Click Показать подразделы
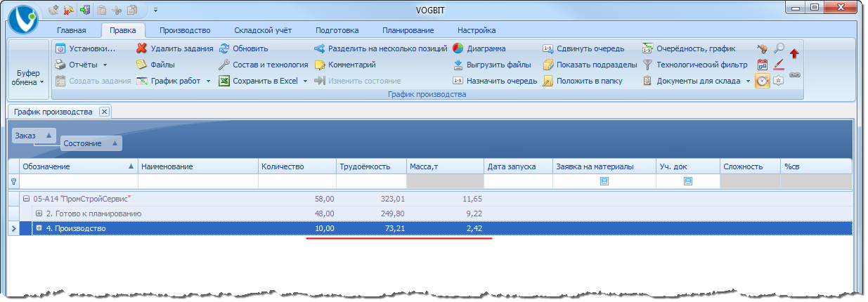 [589, 65]
